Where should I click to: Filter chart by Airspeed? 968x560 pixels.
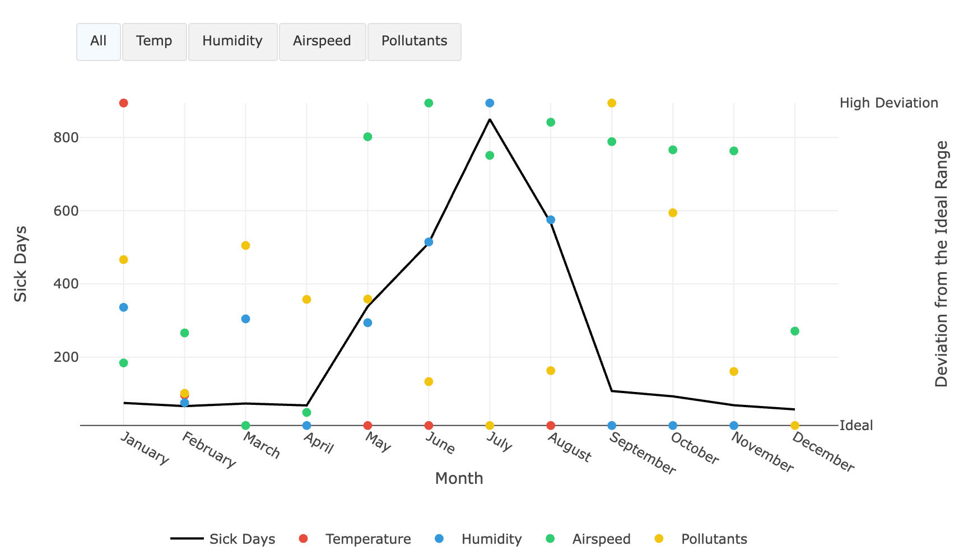pyautogui.click(x=322, y=41)
